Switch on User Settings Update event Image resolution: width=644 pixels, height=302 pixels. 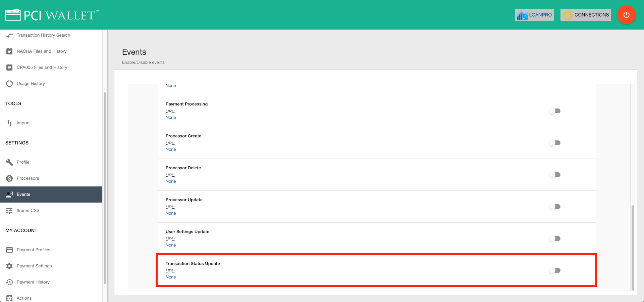555,239
